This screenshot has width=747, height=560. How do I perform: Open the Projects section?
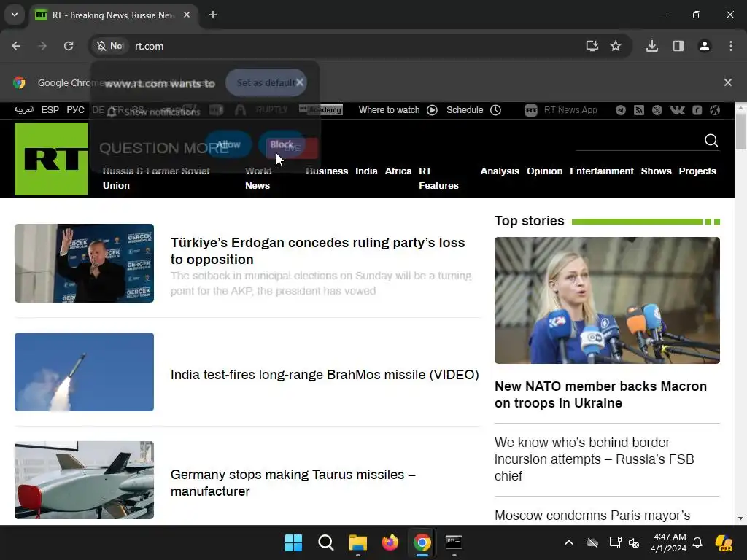click(697, 171)
